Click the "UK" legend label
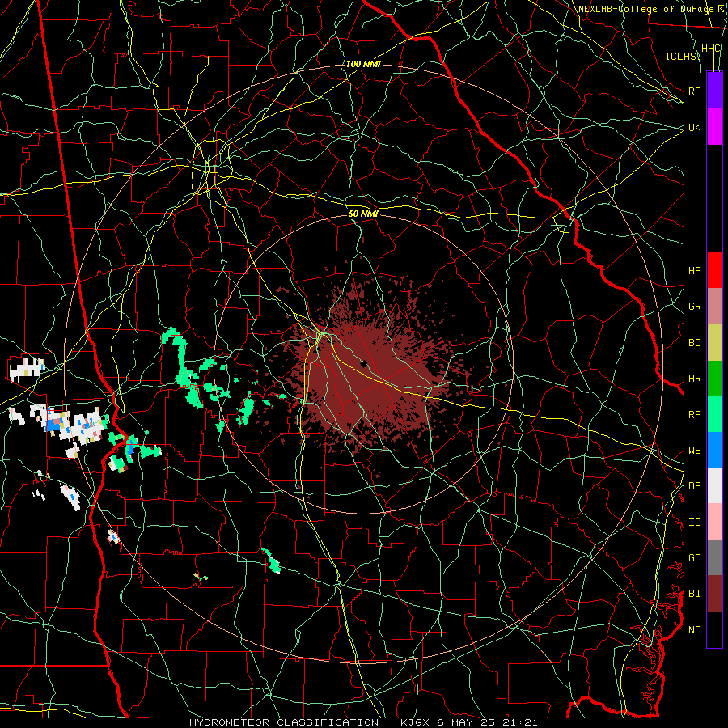Viewport: 728px width, 728px height. 694,127
